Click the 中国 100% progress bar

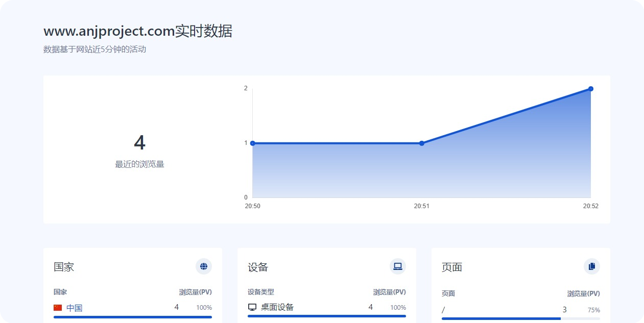coord(133,317)
